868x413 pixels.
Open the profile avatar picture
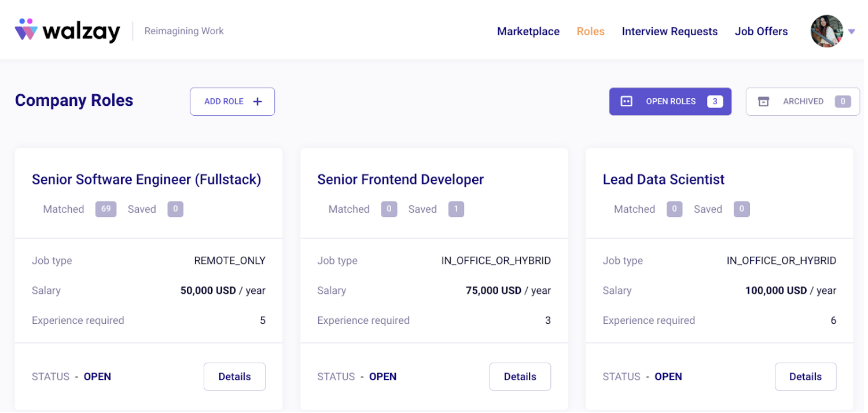(826, 31)
